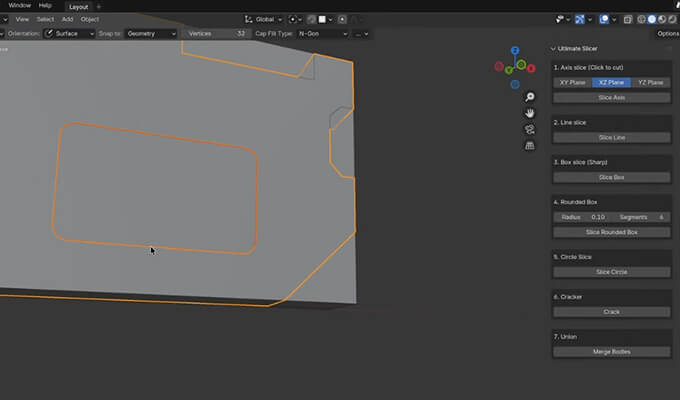680x400 pixels.
Task: Open the Cap Fill Type N-Gon dropdown
Action: click(321, 33)
